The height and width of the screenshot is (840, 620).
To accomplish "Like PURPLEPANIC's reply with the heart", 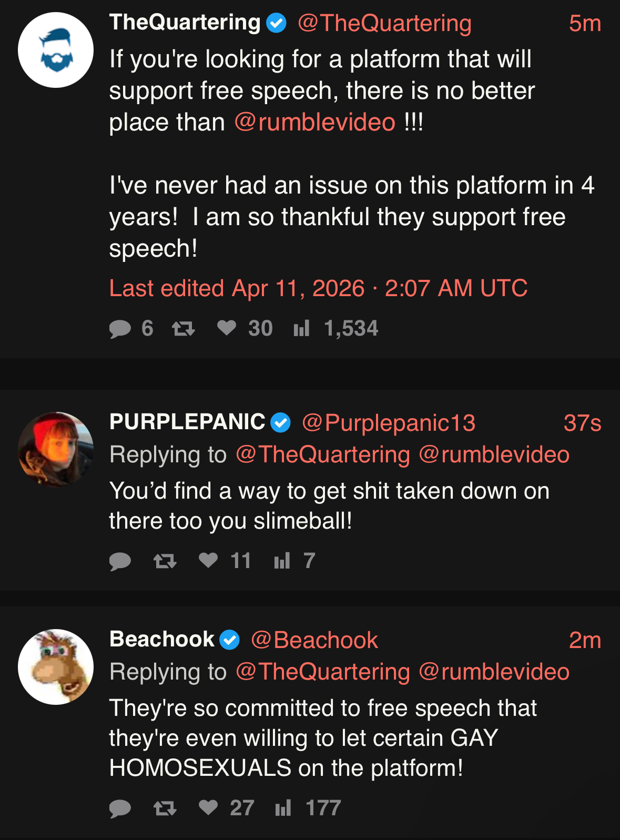I will [208, 560].
